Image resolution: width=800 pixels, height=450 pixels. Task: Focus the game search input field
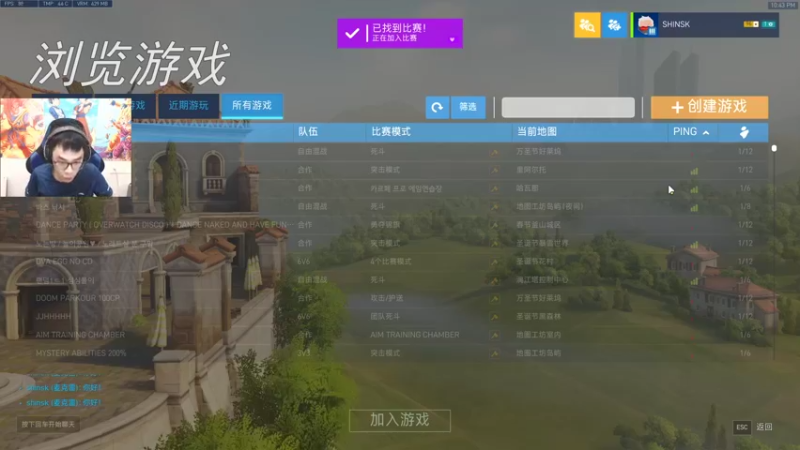point(568,108)
